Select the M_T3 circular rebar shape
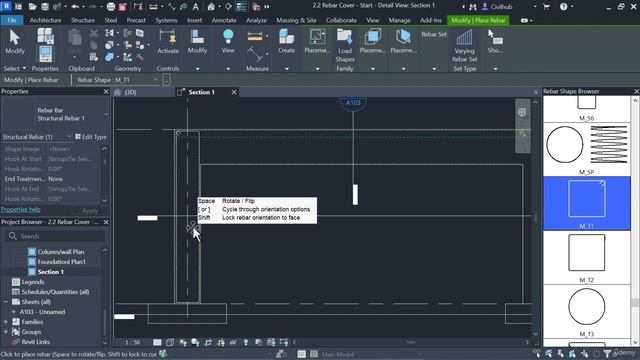The image size is (640, 360). (x=587, y=311)
